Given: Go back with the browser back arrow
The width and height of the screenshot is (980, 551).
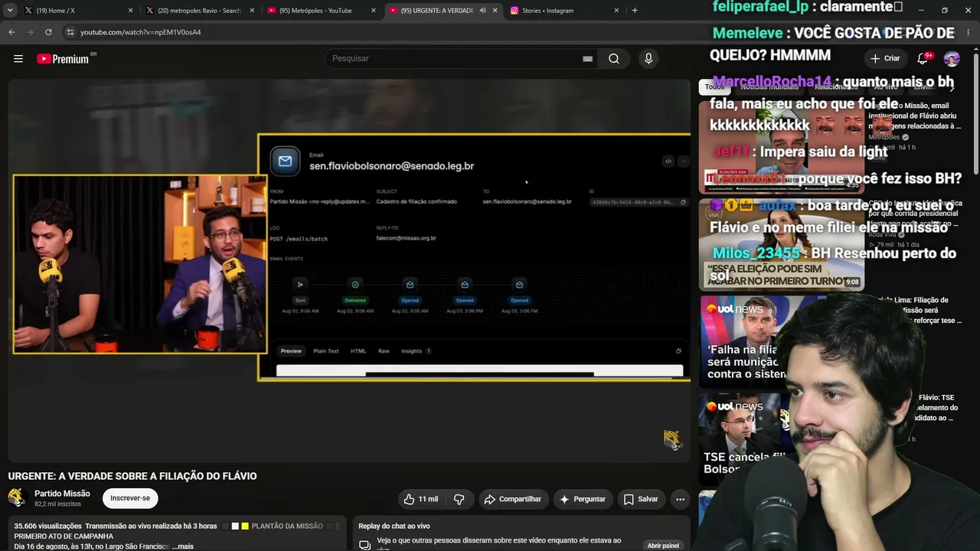Looking at the screenshot, I should click(x=11, y=32).
